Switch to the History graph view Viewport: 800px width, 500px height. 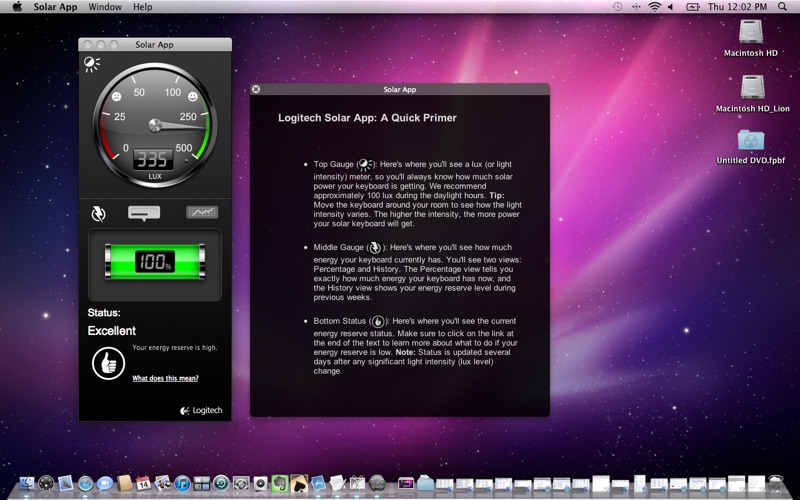click(202, 212)
